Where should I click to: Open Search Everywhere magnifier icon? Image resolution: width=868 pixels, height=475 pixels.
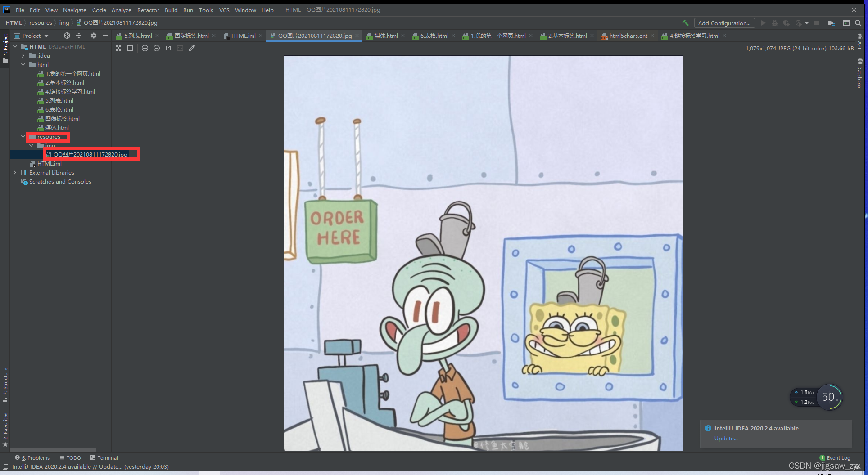858,23
